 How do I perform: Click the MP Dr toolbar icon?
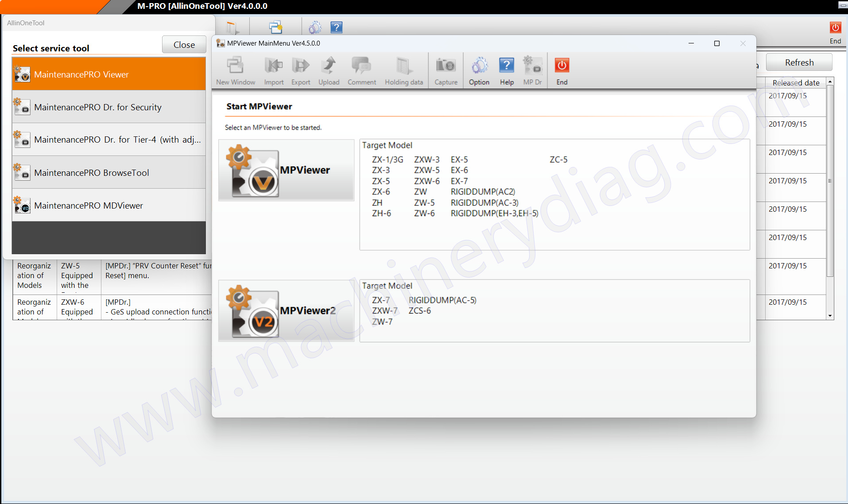532,71
